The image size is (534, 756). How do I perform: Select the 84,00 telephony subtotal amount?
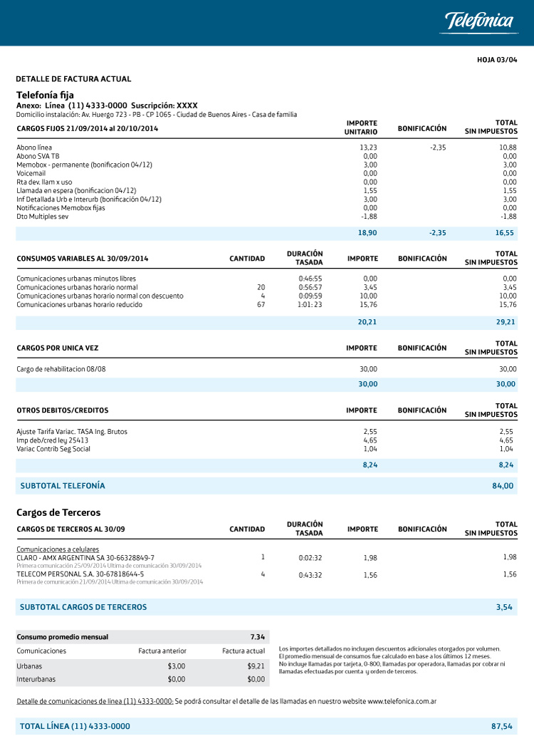point(503,486)
